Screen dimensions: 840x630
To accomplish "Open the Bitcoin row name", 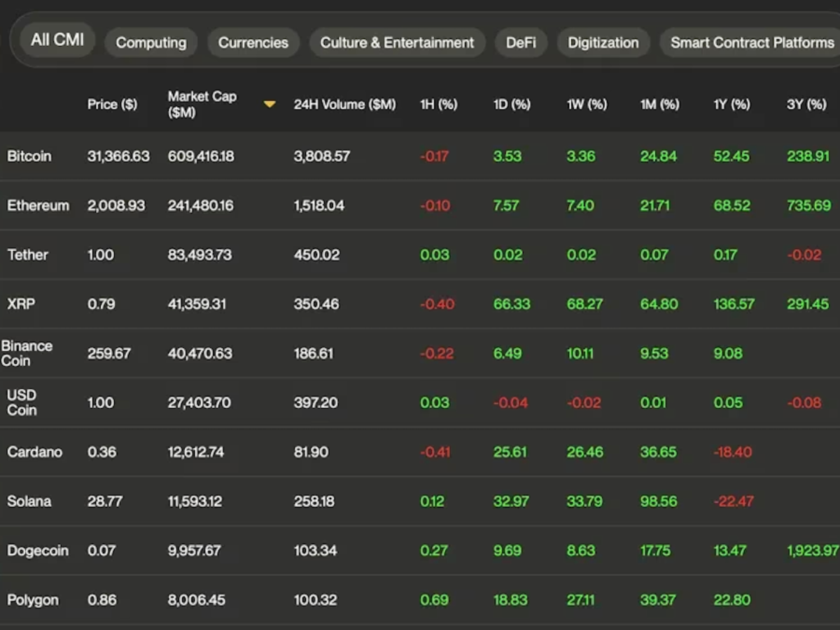I will (x=29, y=156).
